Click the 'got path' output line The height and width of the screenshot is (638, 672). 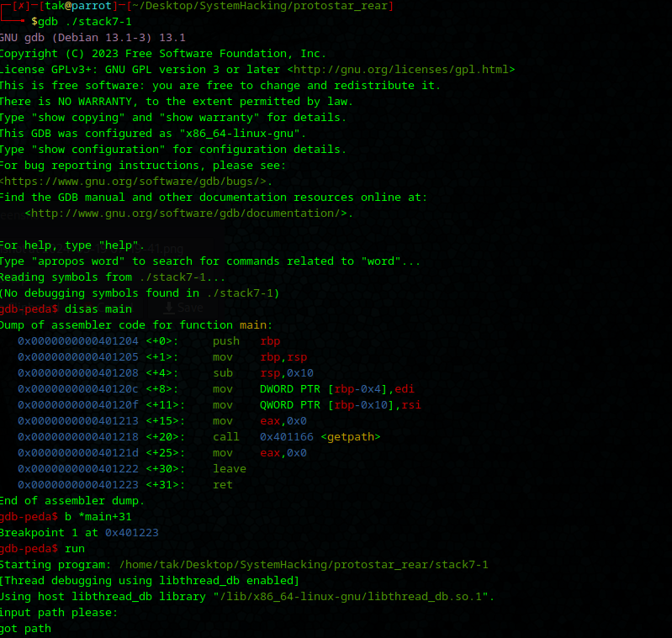[x=26, y=628]
